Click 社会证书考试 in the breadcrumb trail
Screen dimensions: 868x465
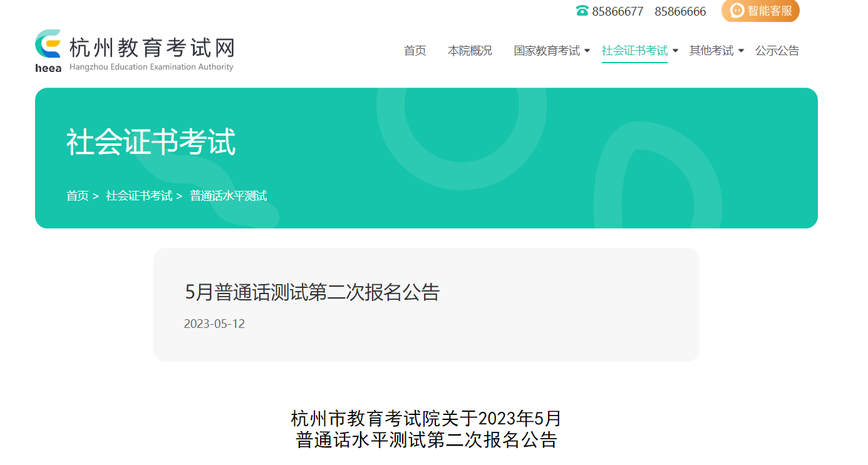(x=138, y=196)
